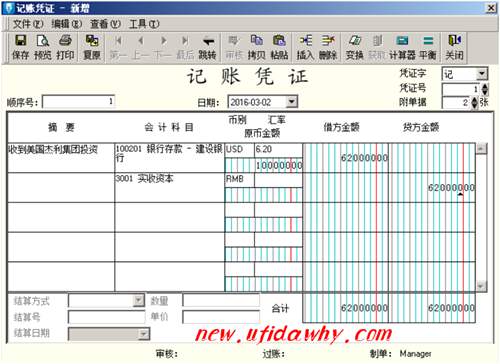Open the 文件 menu
Image resolution: width=500 pixels, height=364 pixels.
(x=28, y=24)
